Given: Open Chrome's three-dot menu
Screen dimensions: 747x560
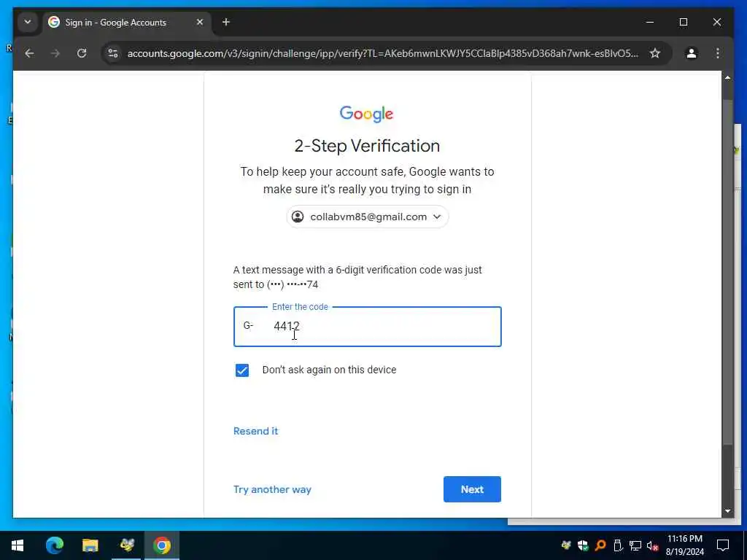Looking at the screenshot, I should (718, 53).
